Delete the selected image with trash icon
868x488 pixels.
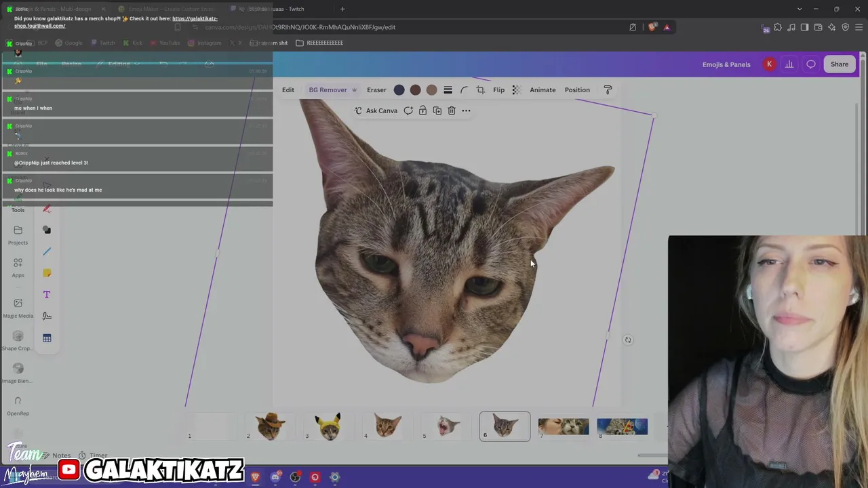(451, 110)
